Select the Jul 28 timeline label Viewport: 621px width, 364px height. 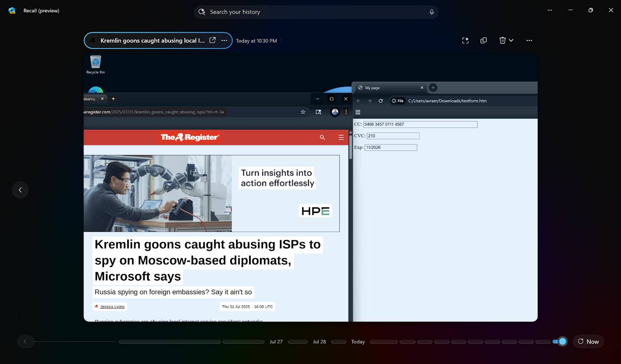(x=319, y=342)
